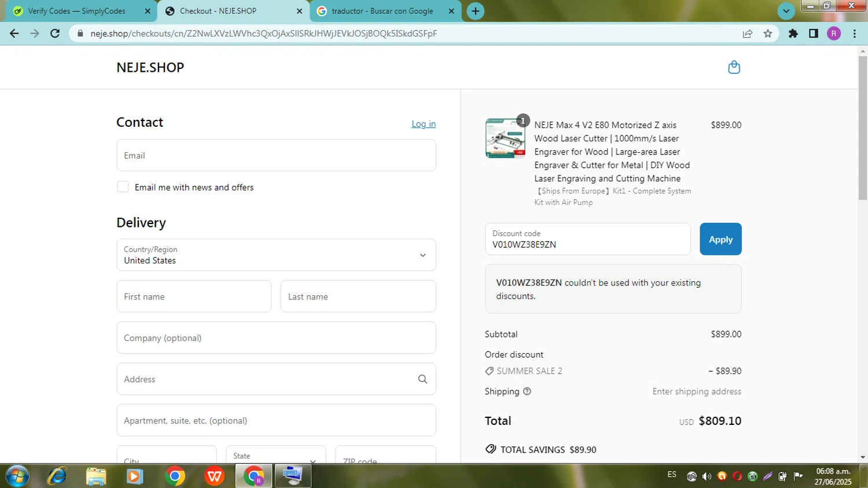Focus the First name field

coord(194,296)
